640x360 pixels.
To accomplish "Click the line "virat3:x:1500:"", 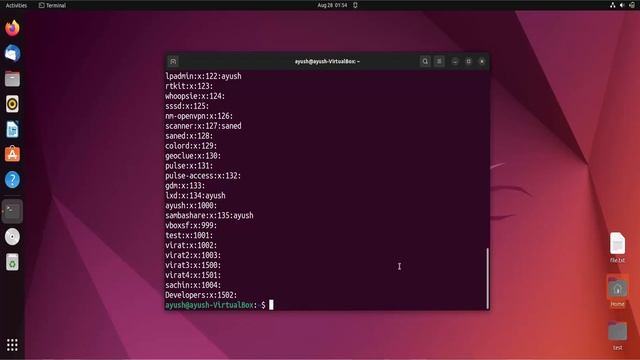I will click(193, 265).
